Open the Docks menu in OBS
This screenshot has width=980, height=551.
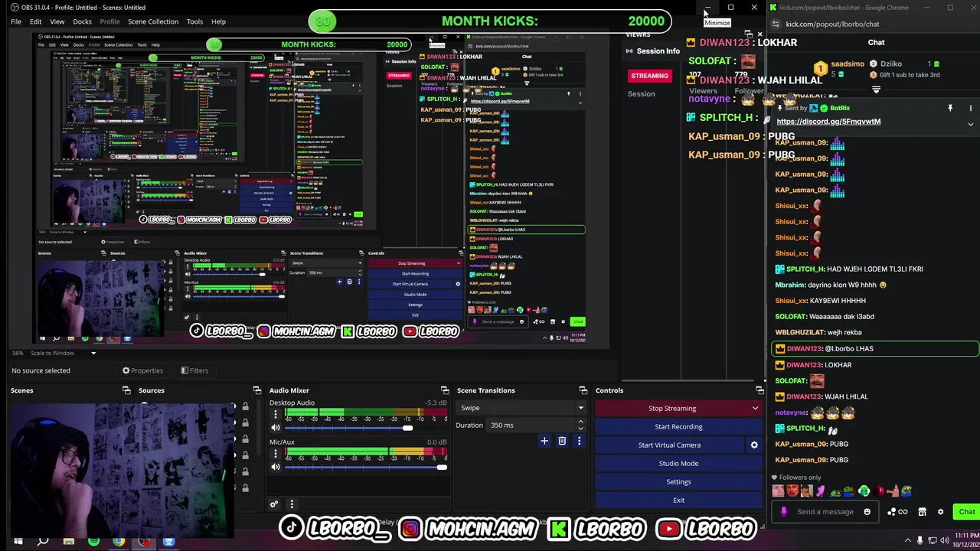[x=82, y=21]
